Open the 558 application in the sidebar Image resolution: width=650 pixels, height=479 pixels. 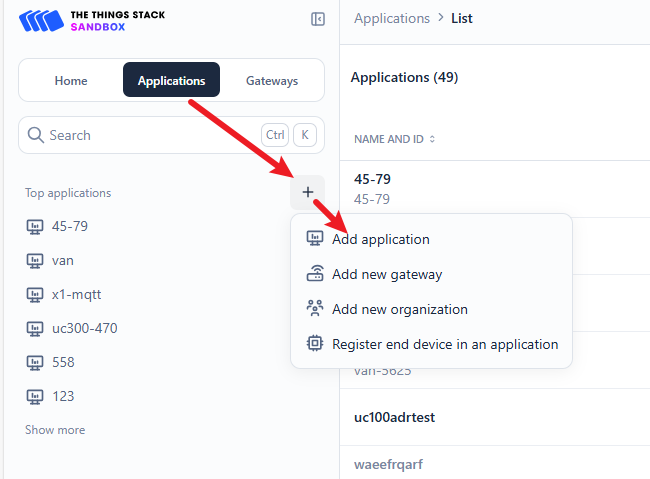click(63, 362)
